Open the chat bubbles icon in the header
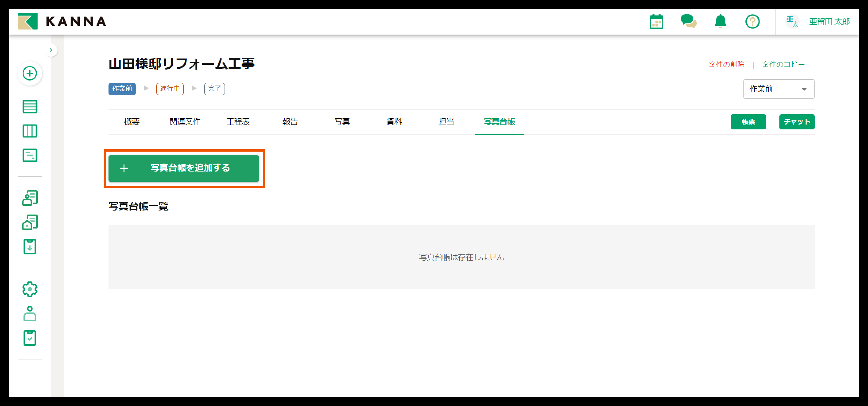868x406 pixels. pos(688,21)
